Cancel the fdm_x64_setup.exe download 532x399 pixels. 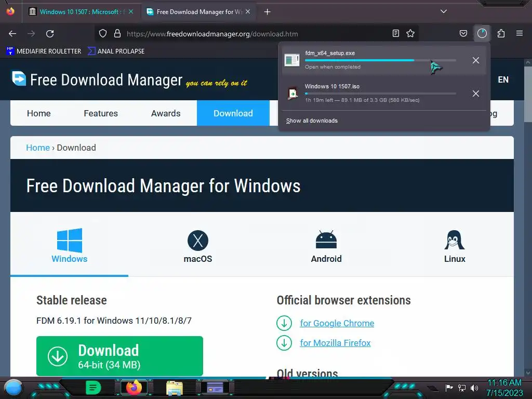point(476,60)
